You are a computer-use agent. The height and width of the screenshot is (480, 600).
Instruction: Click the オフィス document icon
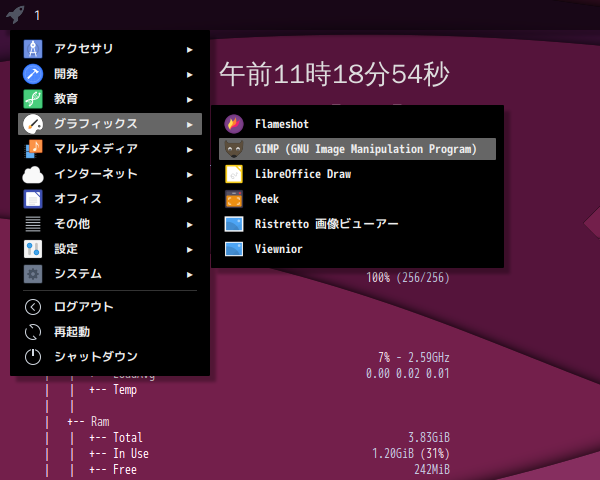point(33,199)
